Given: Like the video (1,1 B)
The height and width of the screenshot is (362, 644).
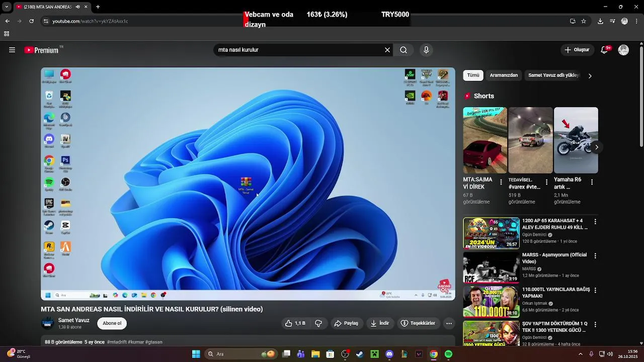Looking at the screenshot, I should click(295, 323).
